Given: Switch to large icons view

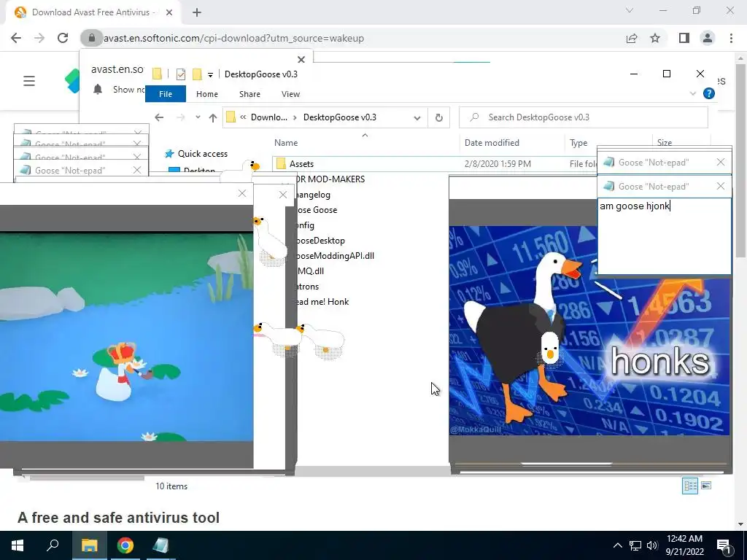Looking at the screenshot, I should point(706,486).
